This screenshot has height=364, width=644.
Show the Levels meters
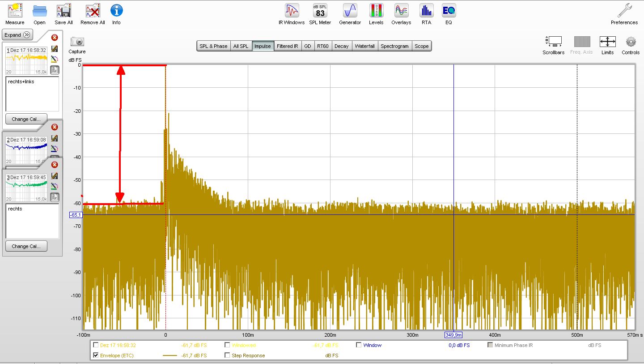pos(376,14)
